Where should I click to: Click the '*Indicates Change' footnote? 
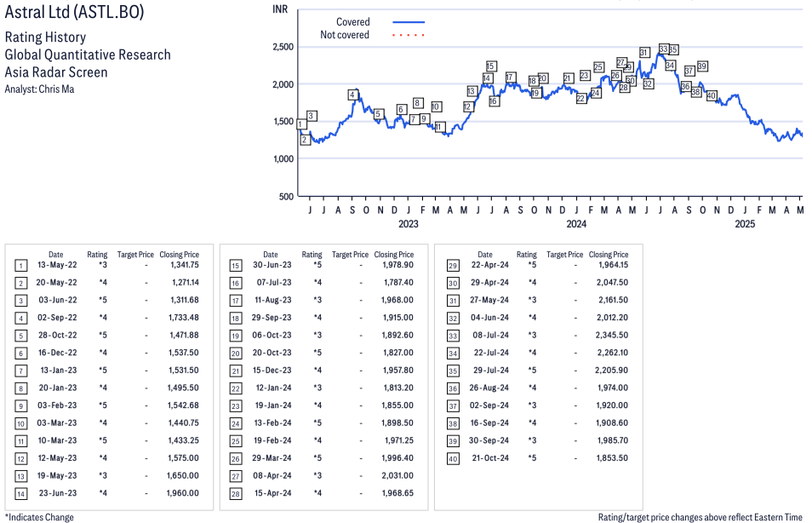tap(39, 517)
